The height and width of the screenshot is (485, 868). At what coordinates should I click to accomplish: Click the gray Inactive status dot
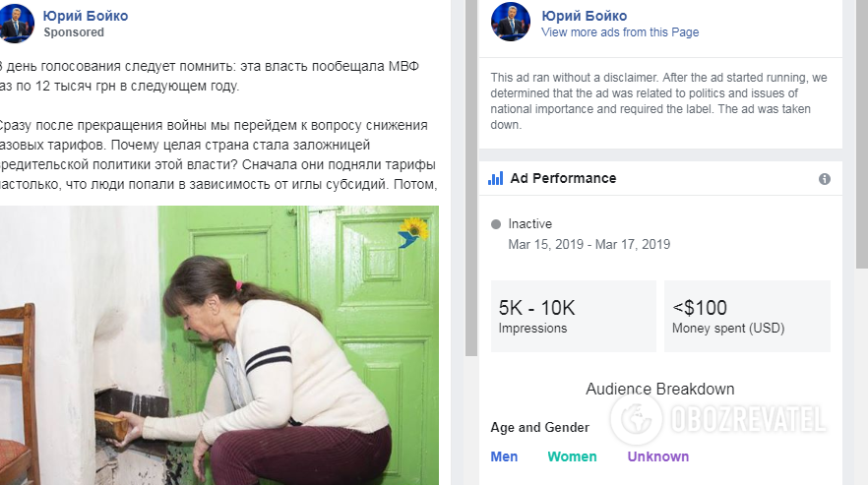pyautogui.click(x=496, y=224)
